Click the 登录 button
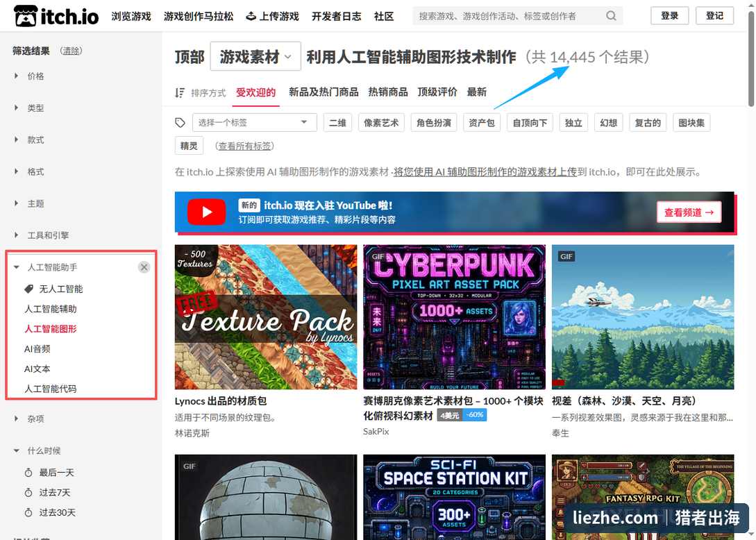Viewport: 756px width, 540px height. pyautogui.click(x=670, y=16)
